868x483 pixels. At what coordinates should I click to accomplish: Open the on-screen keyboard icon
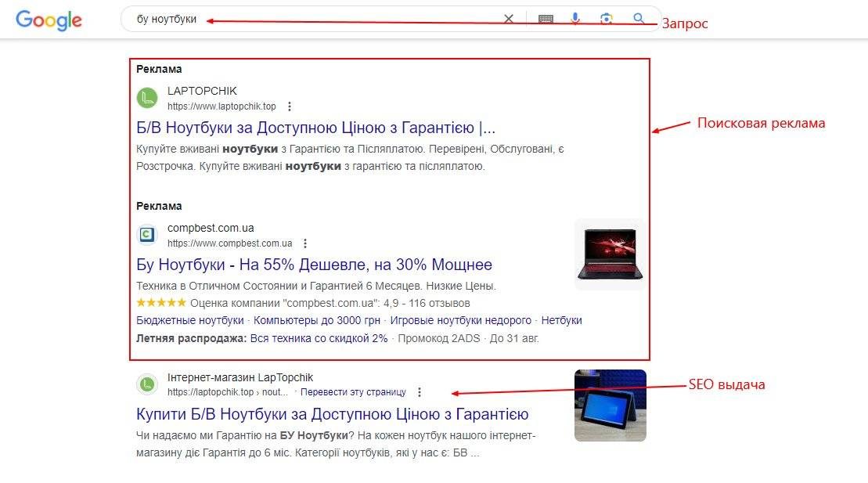point(546,19)
